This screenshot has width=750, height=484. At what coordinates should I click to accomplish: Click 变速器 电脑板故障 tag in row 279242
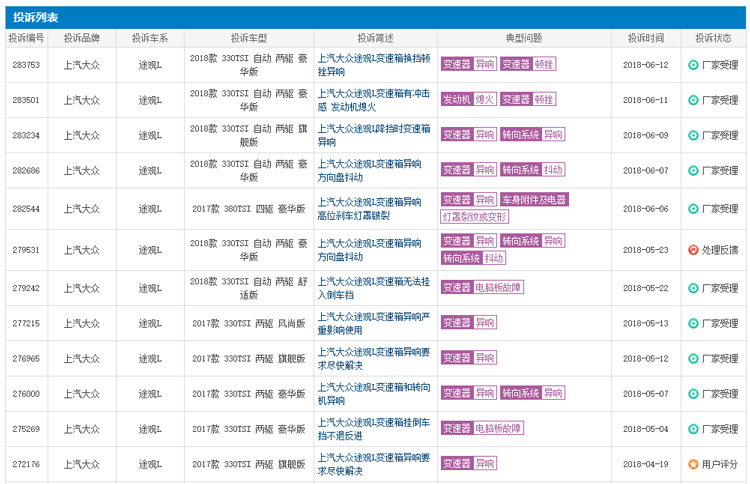(x=482, y=287)
